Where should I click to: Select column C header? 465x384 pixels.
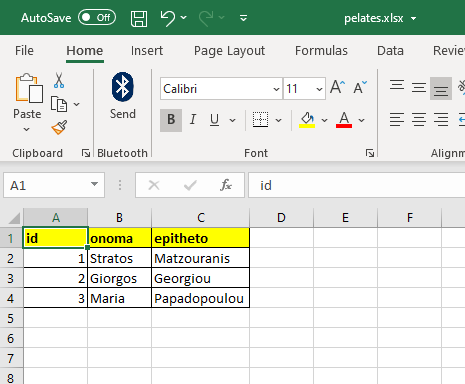pyautogui.click(x=201, y=218)
